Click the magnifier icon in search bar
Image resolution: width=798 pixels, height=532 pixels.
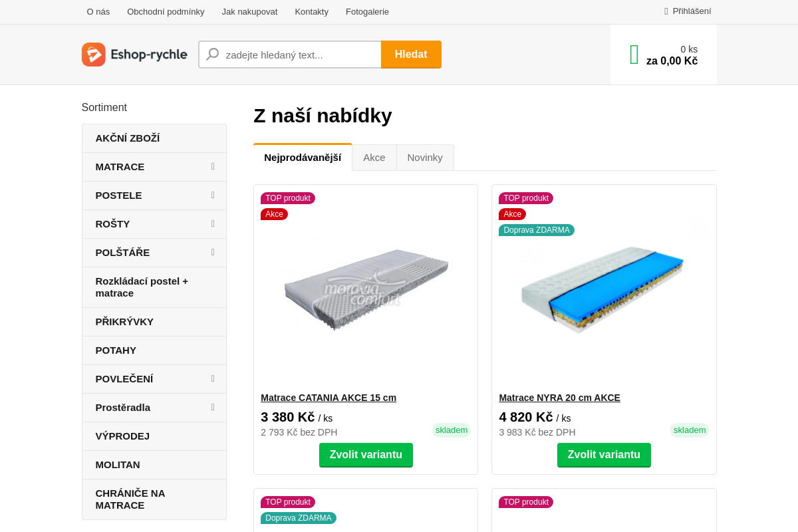tap(213, 54)
